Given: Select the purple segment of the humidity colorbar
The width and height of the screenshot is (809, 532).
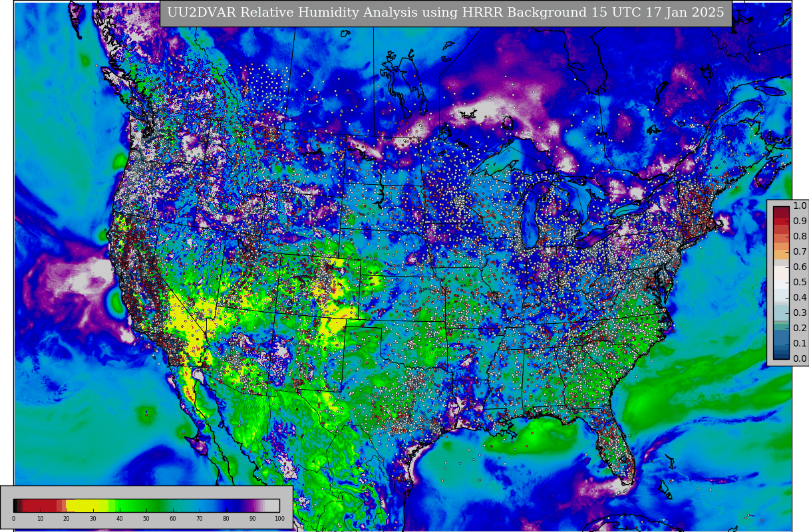Looking at the screenshot, I should click(251, 505).
